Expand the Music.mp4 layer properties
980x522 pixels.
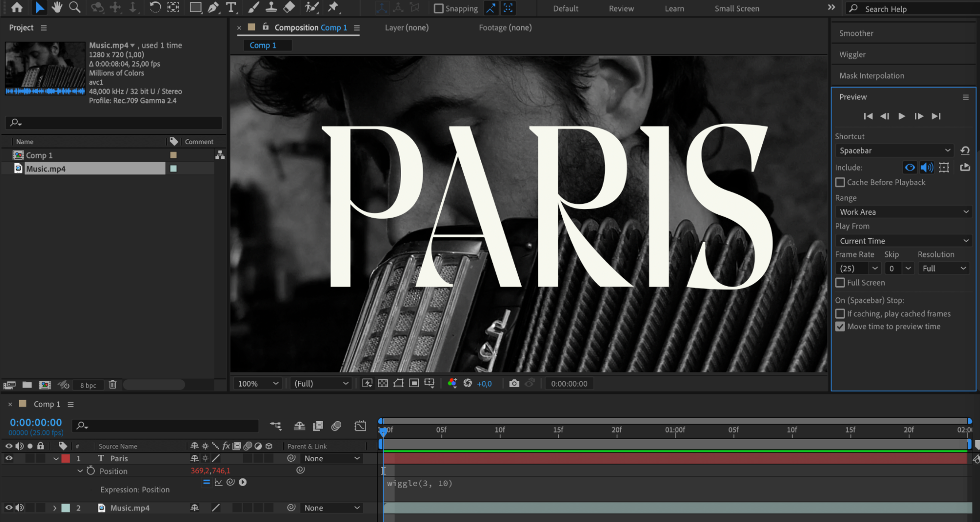pos(54,508)
